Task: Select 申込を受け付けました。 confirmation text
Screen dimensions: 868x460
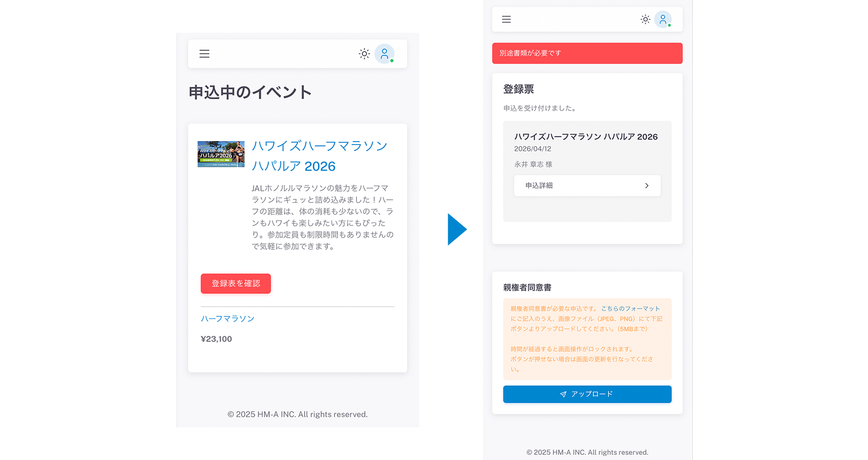Action: (x=541, y=108)
